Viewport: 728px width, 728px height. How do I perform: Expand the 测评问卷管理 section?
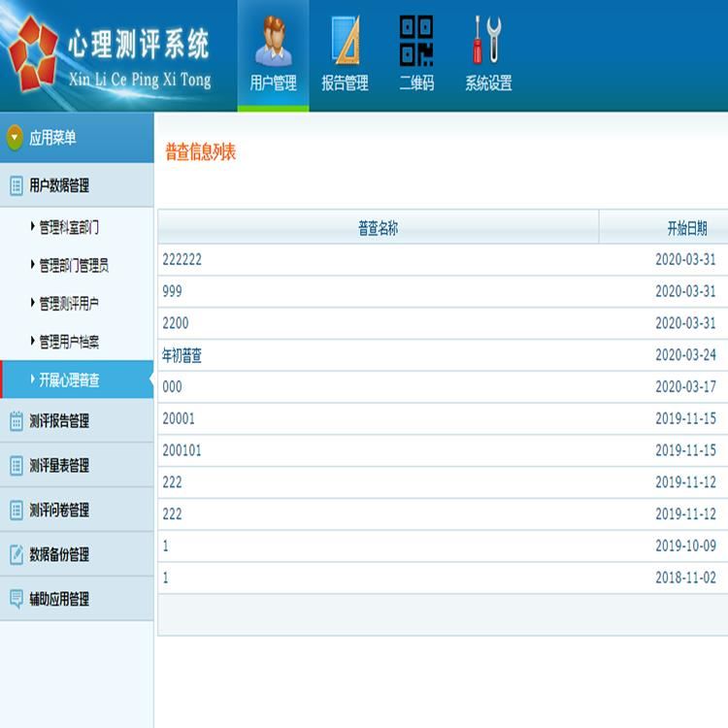coord(77,511)
